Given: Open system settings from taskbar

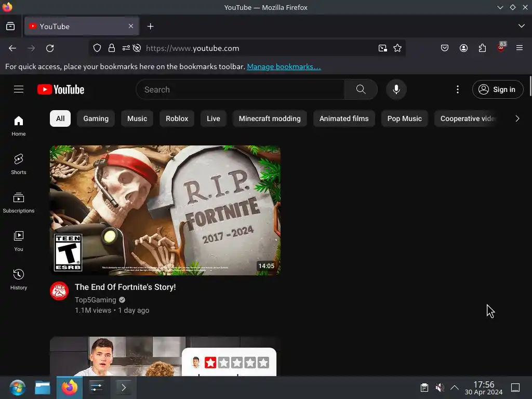Looking at the screenshot, I should tap(96, 388).
